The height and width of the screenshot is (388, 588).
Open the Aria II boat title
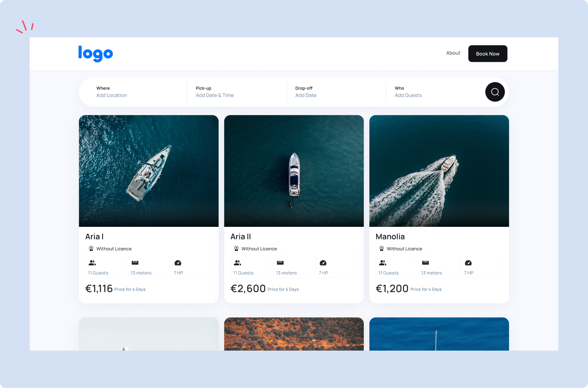241,237
